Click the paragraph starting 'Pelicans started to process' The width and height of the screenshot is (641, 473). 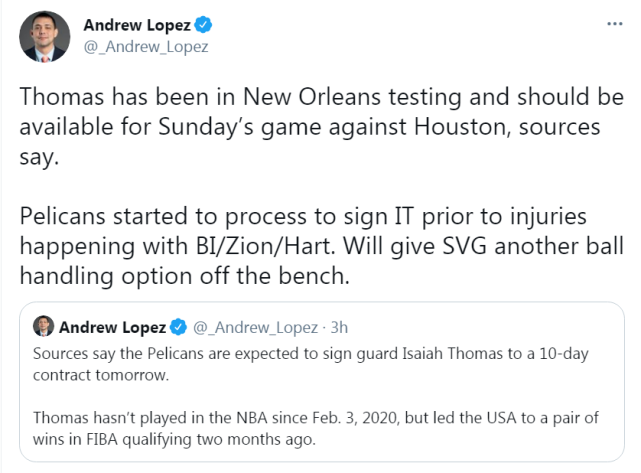pos(319,246)
